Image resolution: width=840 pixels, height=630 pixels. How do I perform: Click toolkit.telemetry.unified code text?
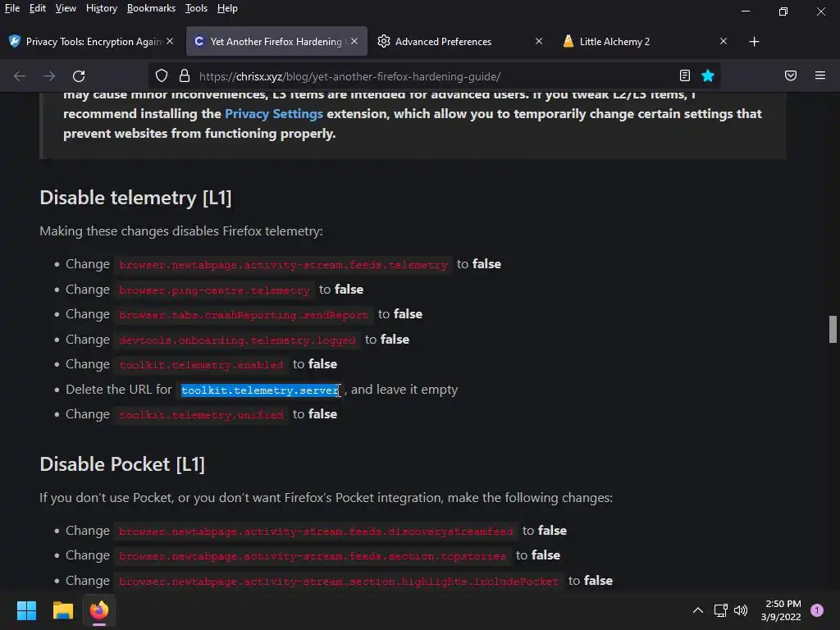(201, 414)
